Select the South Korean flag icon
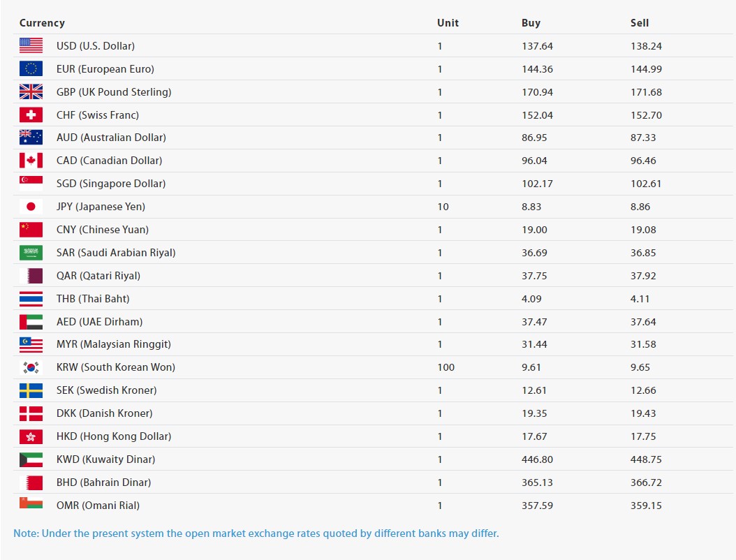Image resolution: width=736 pixels, height=560 pixels. point(31,367)
